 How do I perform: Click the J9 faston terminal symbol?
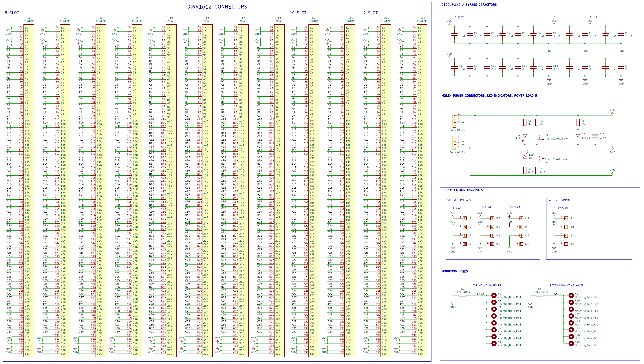click(x=566, y=218)
